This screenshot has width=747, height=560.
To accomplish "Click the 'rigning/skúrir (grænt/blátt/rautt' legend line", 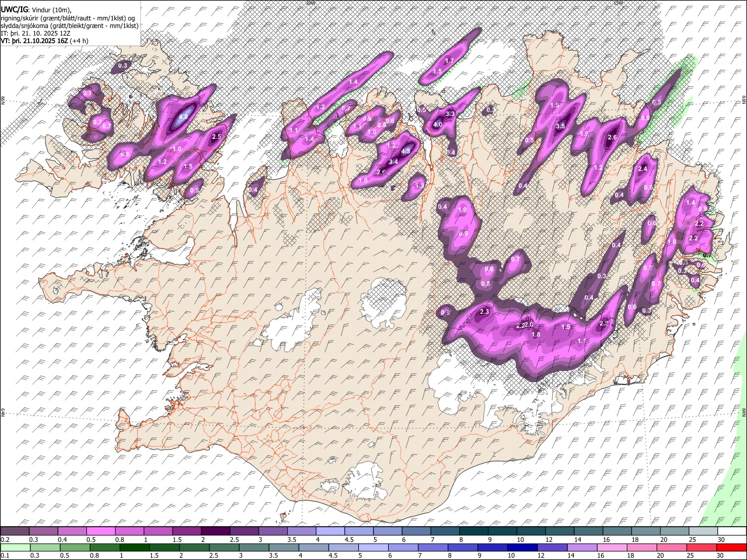I will pyautogui.click(x=68, y=17).
